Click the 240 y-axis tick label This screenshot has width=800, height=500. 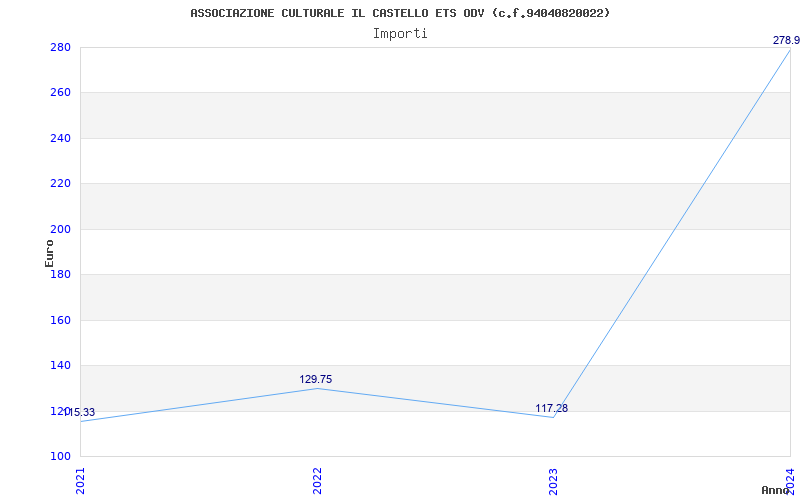[x=60, y=138]
